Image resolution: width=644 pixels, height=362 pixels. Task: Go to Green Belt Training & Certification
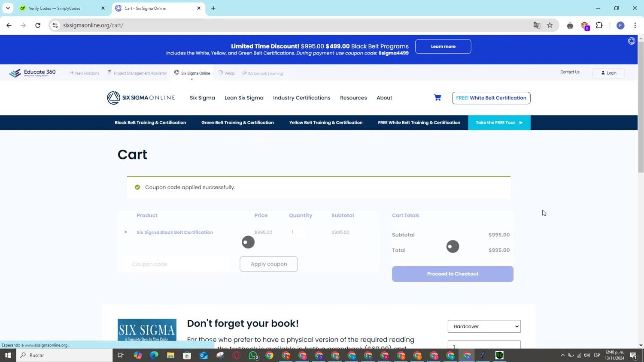[x=237, y=123]
